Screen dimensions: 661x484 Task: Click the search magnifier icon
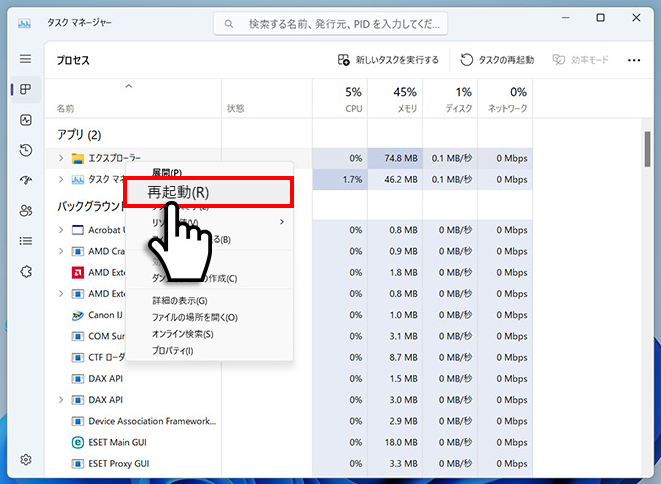[228, 24]
